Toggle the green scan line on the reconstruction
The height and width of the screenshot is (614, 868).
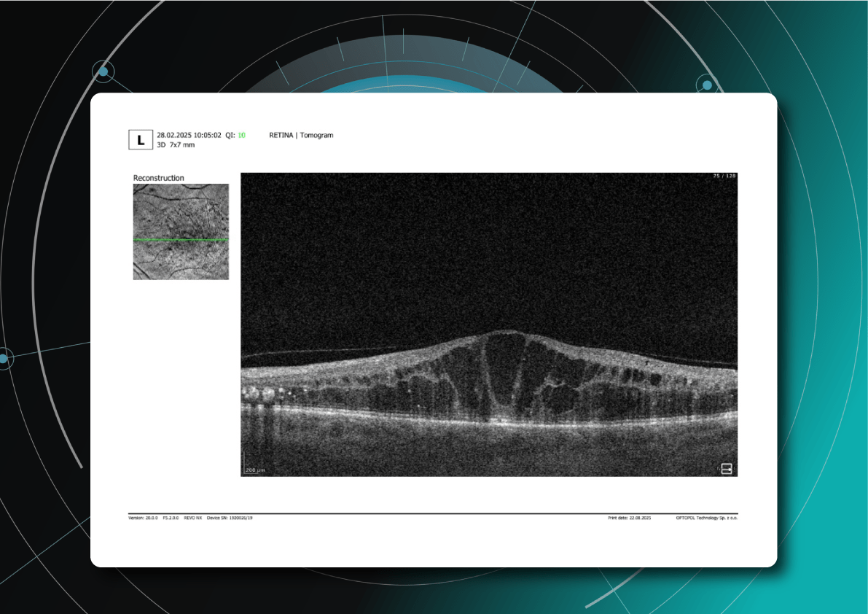click(x=180, y=241)
